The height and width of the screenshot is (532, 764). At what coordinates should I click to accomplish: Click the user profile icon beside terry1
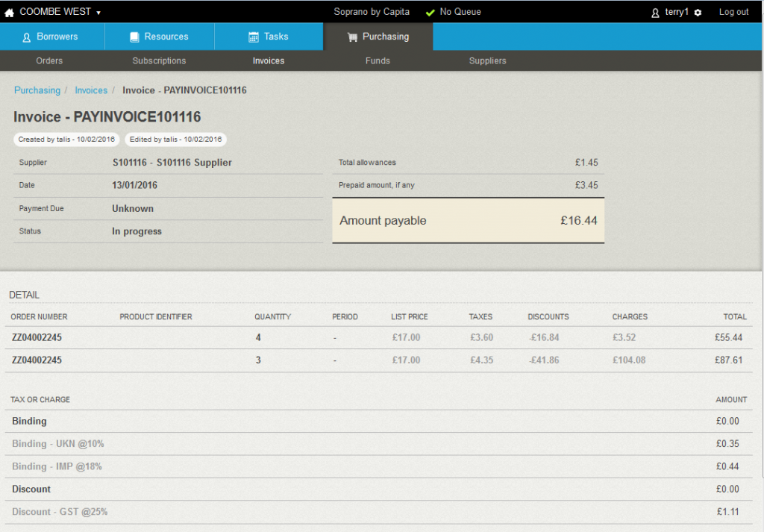click(x=655, y=13)
